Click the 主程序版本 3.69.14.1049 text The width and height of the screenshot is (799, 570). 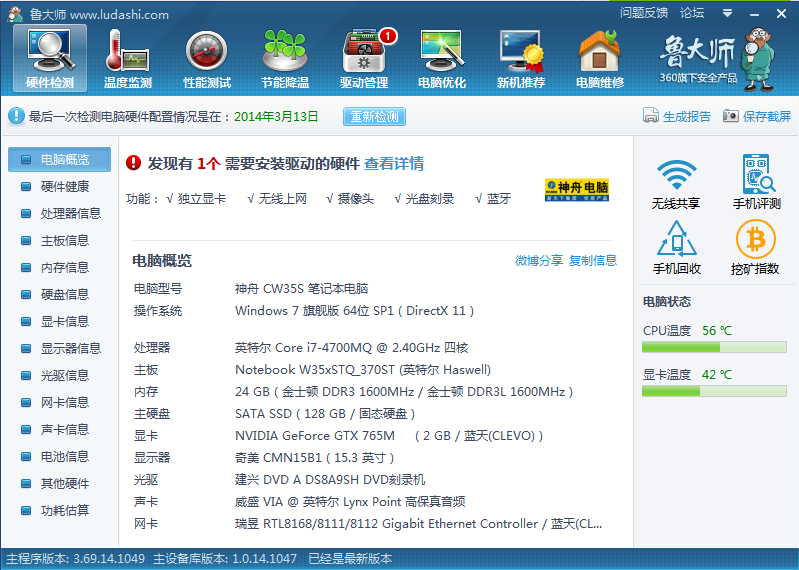tap(75, 559)
